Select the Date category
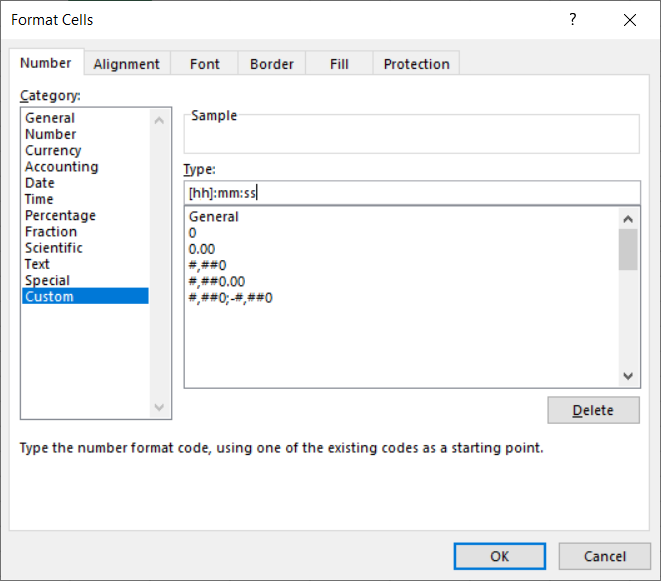661x581 pixels. [x=40, y=183]
